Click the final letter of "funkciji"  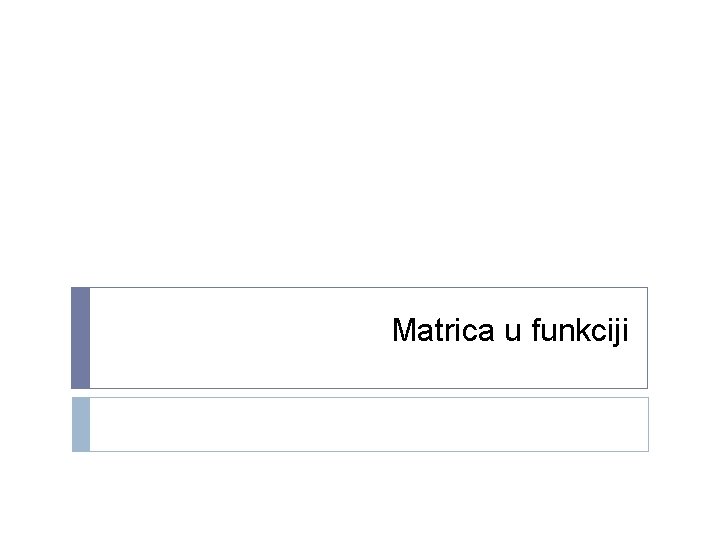point(626,330)
